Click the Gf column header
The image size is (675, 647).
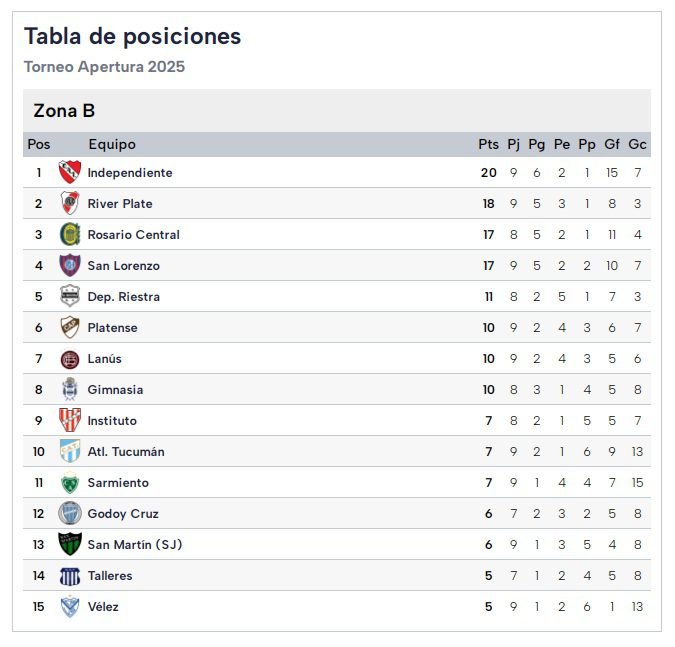[612, 144]
